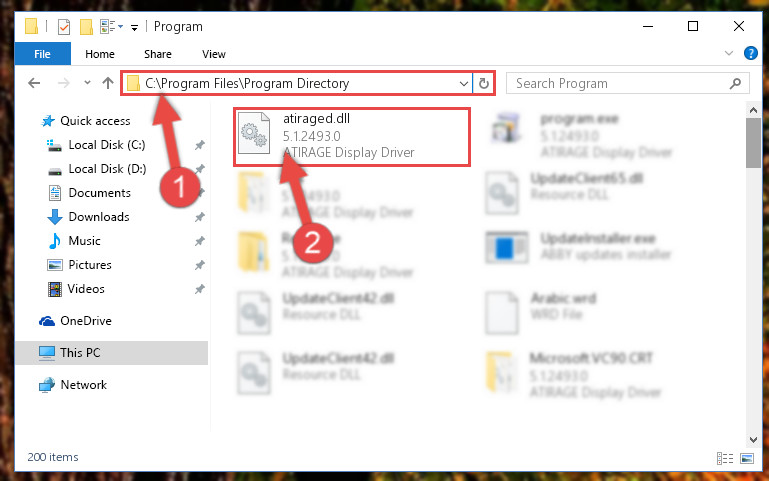Click the Properties checkmark icon in title bar
This screenshot has height=481, width=769.
tap(64, 26)
